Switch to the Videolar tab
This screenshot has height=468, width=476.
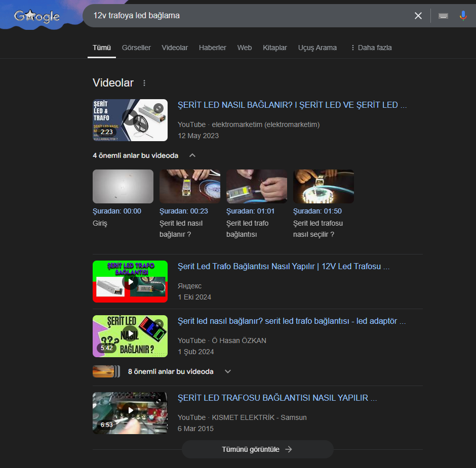click(x=175, y=48)
